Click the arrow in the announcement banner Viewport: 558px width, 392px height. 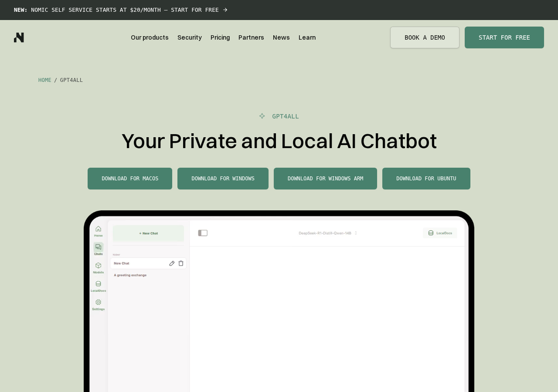(225, 10)
